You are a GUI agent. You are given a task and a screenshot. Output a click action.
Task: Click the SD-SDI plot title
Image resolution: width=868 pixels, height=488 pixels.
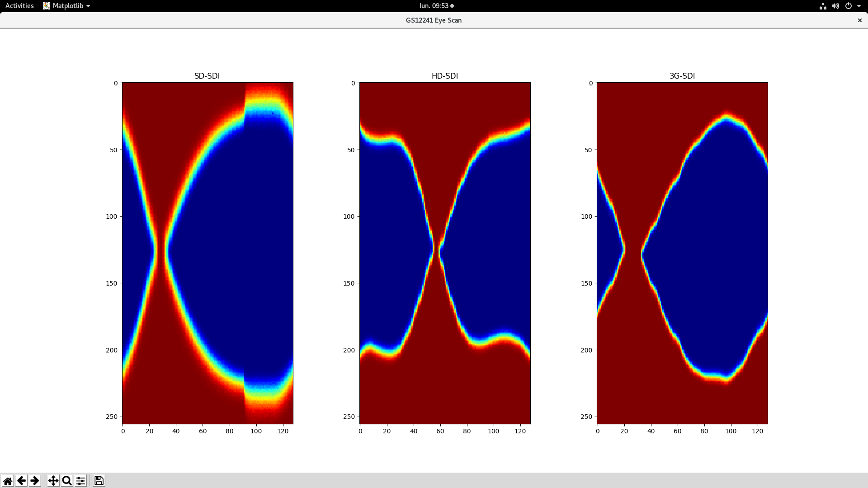tap(207, 76)
